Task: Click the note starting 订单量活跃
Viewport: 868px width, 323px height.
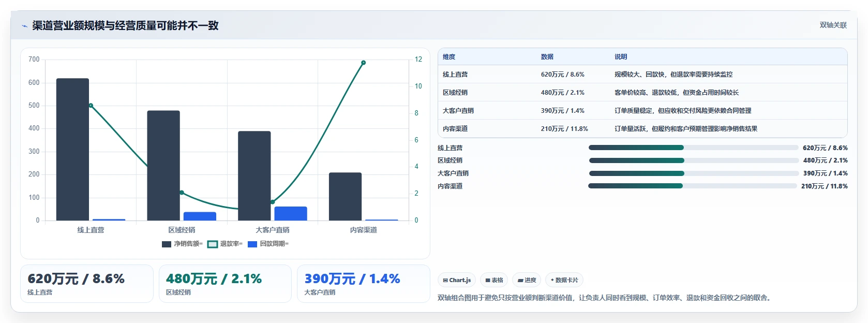Action: (686, 129)
